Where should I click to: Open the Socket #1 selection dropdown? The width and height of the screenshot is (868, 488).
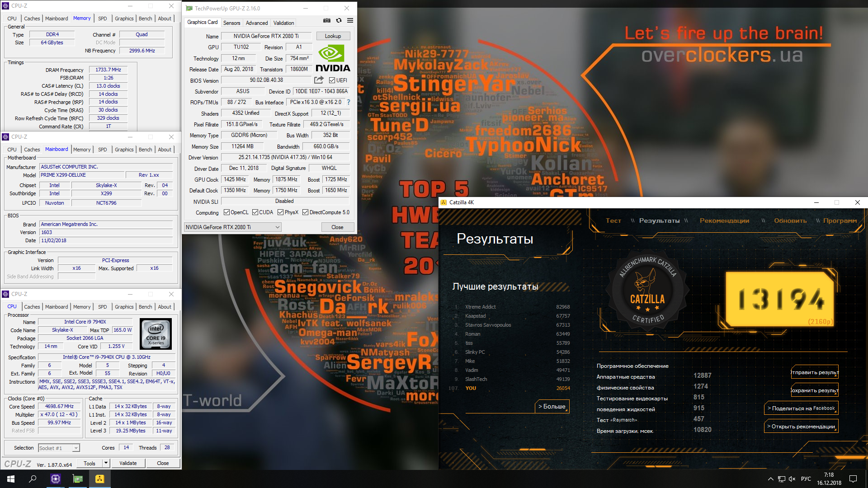[59, 448]
